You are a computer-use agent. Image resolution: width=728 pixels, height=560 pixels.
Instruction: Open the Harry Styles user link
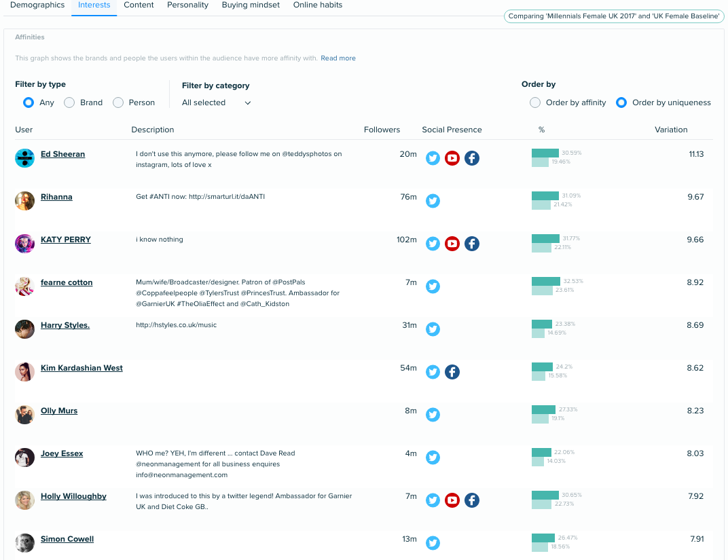click(x=65, y=324)
